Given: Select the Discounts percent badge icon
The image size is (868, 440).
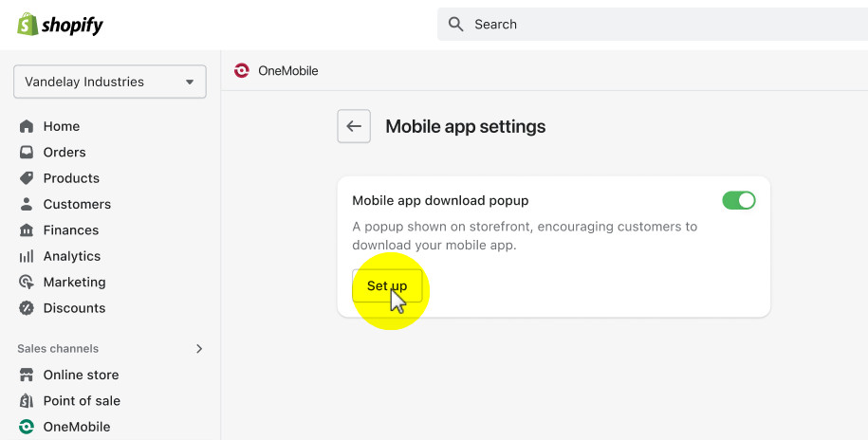Looking at the screenshot, I should click(27, 308).
